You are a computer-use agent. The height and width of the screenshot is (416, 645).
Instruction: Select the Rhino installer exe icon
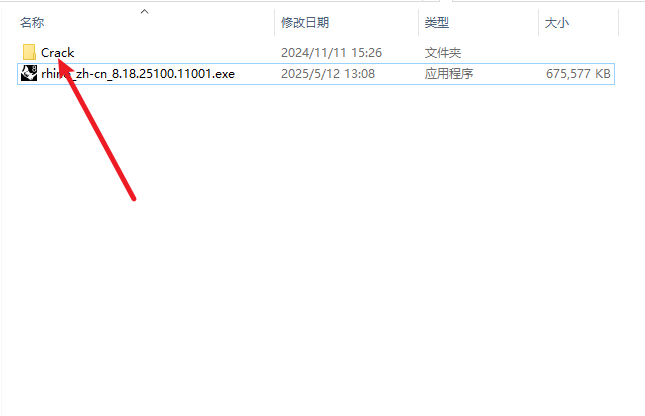coord(29,73)
